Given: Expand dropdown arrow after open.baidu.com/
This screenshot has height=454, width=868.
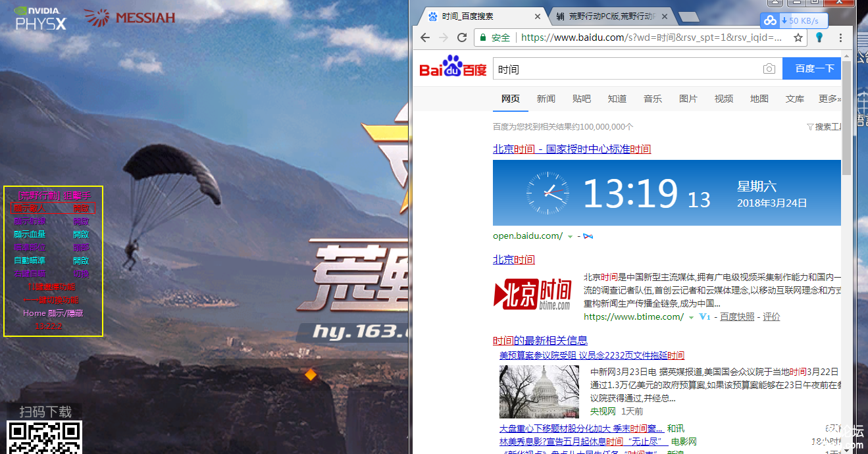Looking at the screenshot, I should pyautogui.click(x=570, y=236).
